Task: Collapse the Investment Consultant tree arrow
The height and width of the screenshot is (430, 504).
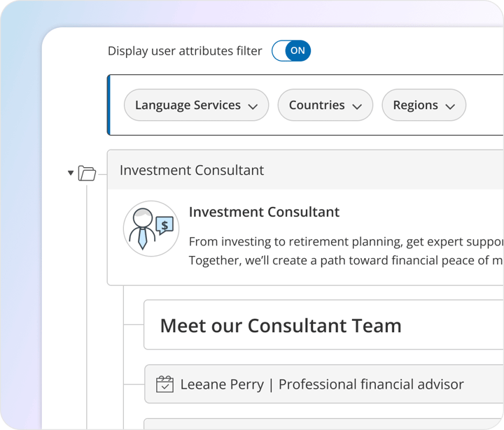Action: tap(71, 173)
